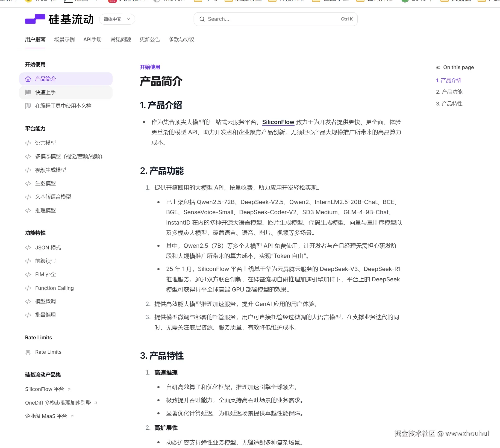
Task: Open 在编程工具中使用本文档 page
Action: coord(66,106)
